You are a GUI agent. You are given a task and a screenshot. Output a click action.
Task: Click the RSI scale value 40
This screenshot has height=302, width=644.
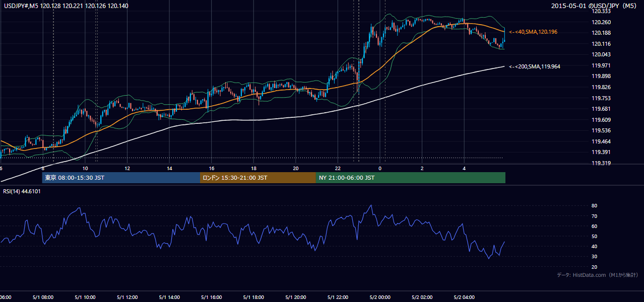pyautogui.click(x=595, y=246)
